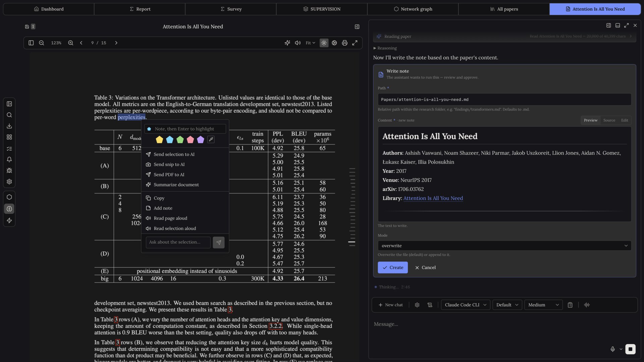Open the Attention Is All You Need library link
The width and height of the screenshot is (644, 362).
(433, 198)
